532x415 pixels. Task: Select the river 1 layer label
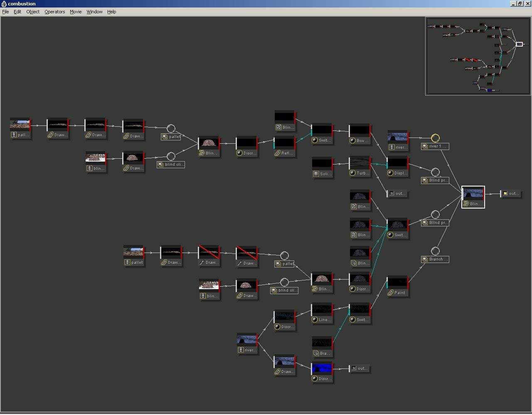435,146
